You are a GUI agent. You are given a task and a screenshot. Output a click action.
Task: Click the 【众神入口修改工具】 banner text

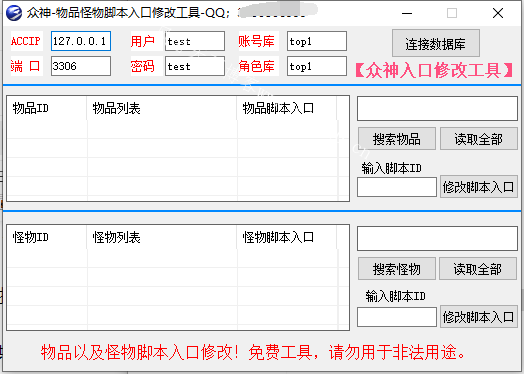434,70
